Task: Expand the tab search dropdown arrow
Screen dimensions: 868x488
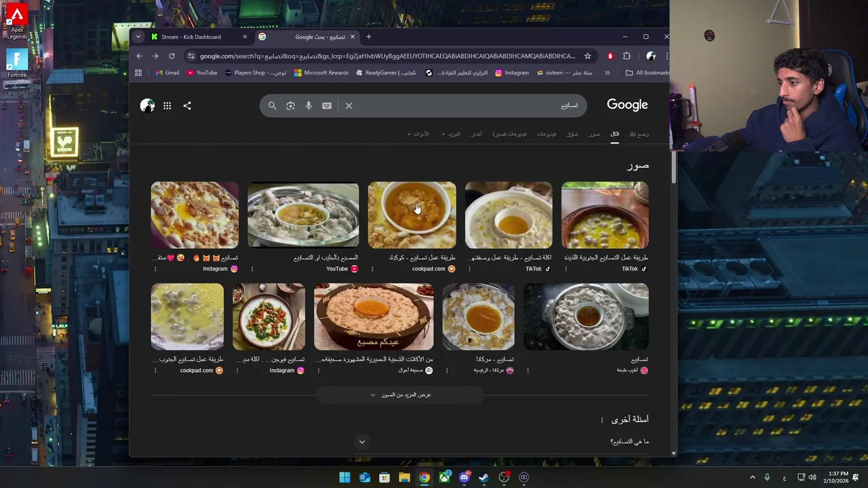Action: [x=138, y=37]
